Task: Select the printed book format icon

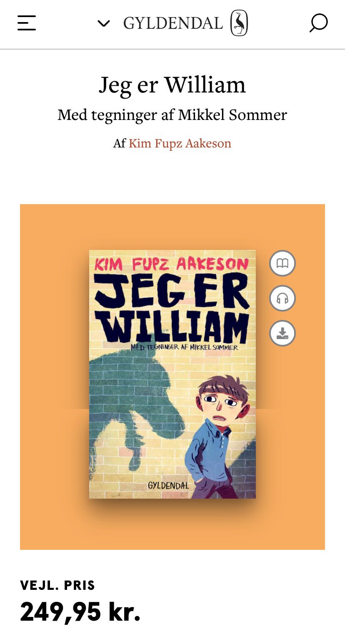Action: tap(282, 263)
